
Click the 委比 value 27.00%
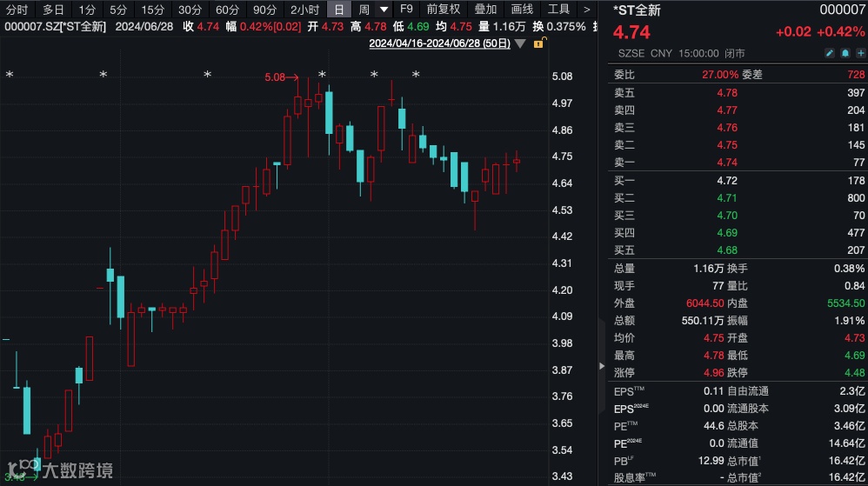pos(720,75)
